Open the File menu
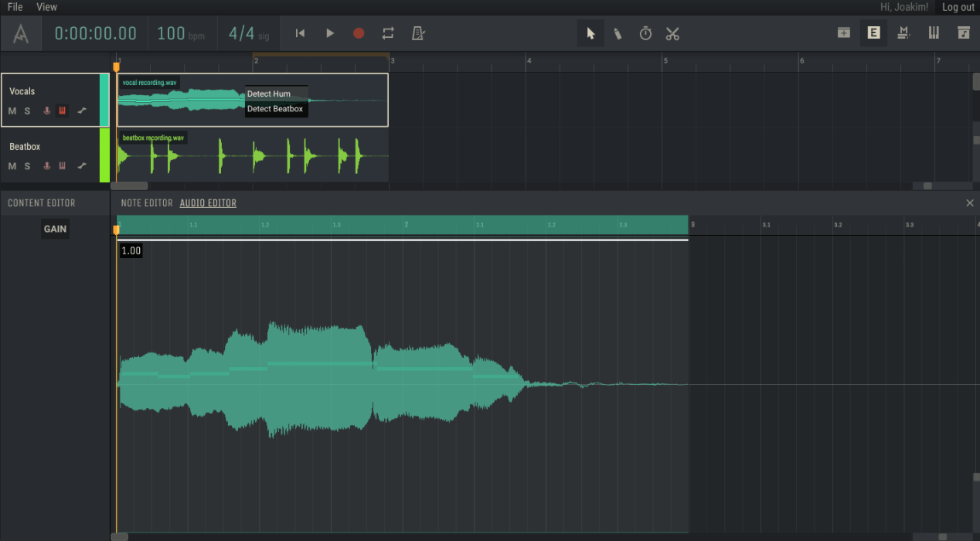Image resolution: width=980 pixels, height=541 pixels. tap(14, 7)
